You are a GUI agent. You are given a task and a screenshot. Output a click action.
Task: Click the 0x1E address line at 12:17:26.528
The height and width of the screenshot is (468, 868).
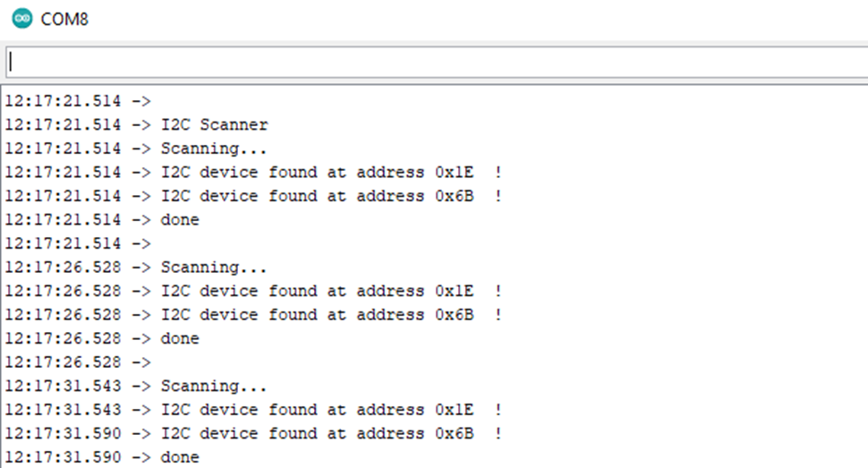[x=252, y=291]
